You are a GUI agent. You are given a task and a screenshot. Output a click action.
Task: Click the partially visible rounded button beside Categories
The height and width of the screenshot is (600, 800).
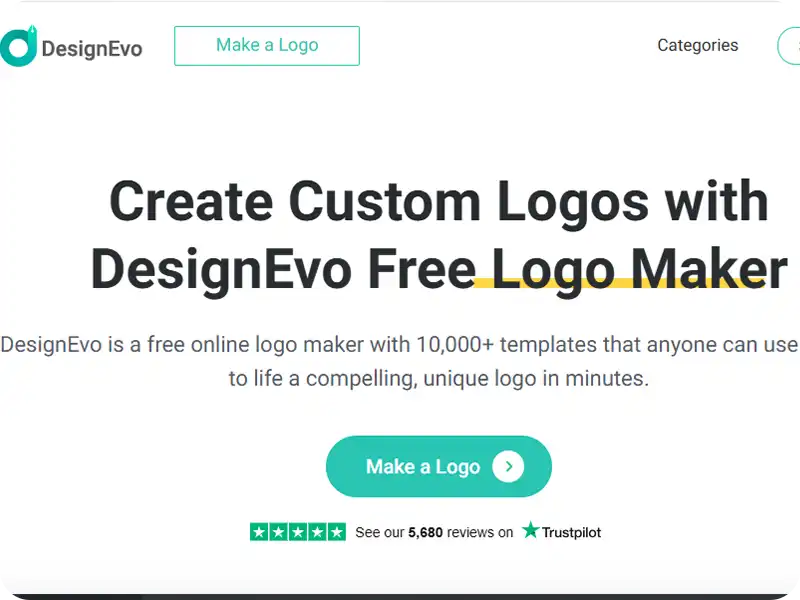pyautogui.click(x=789, y=46)
